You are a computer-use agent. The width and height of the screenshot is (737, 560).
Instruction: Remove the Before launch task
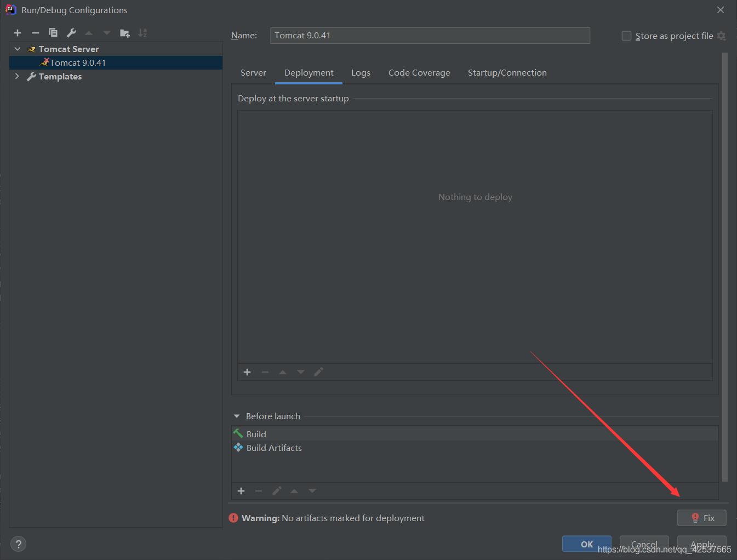click(x=259, y=491)
